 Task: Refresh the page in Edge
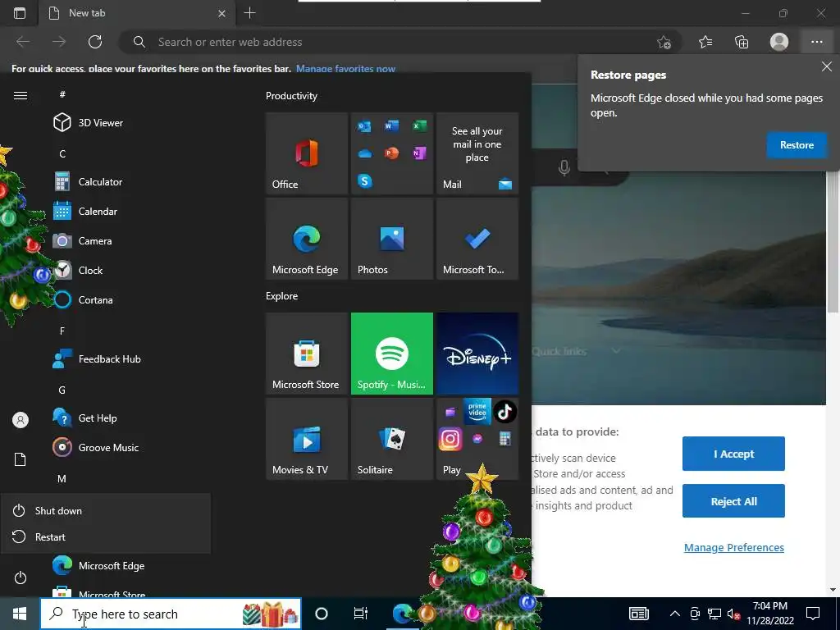95,42
